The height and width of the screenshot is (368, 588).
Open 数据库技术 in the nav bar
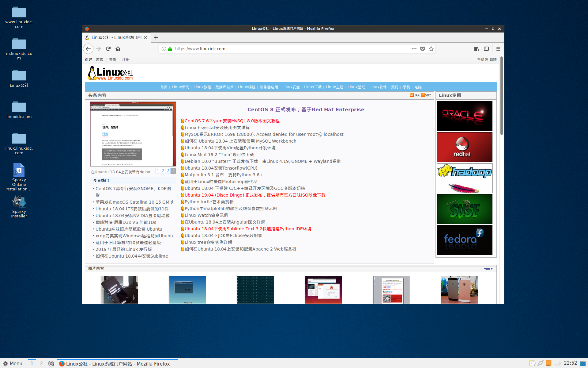pyautogui.click(x=224, y=87)
